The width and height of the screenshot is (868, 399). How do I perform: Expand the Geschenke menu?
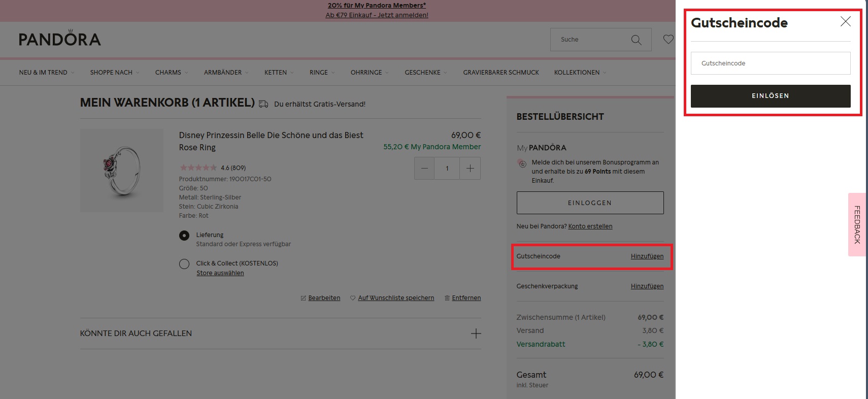(x=426, y=73)
